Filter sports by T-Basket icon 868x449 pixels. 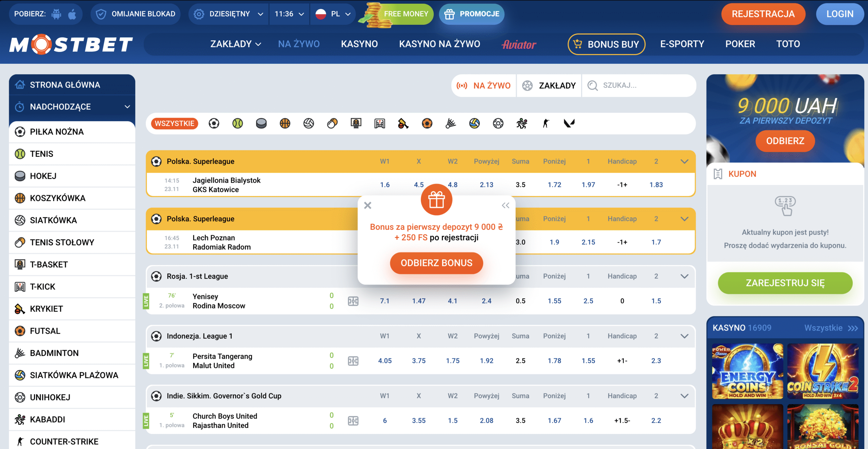pos(356,123)
